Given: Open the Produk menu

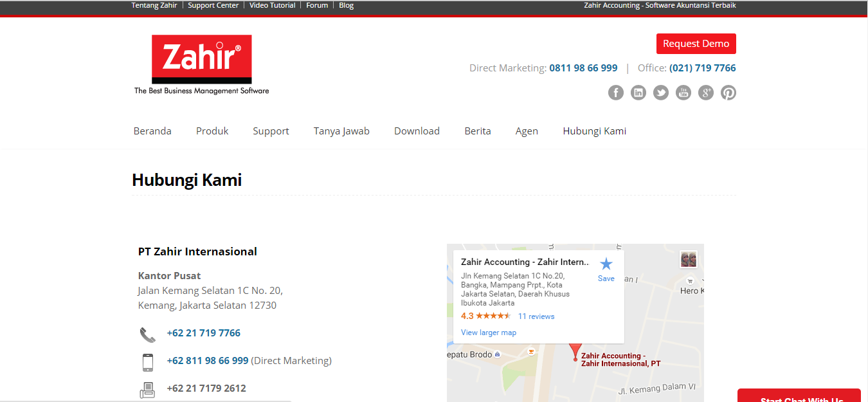Looking at the screenshot, I should (x=212, y=131).
